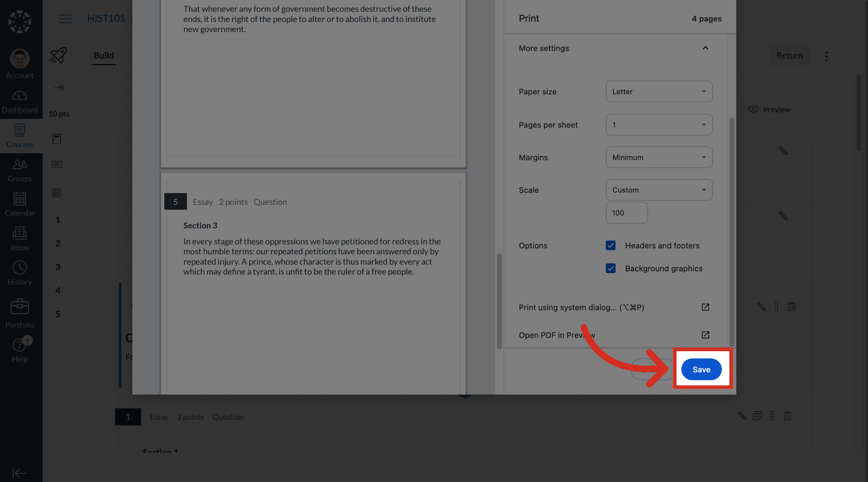
Task: Click the Return button
Action: point(790,55)
